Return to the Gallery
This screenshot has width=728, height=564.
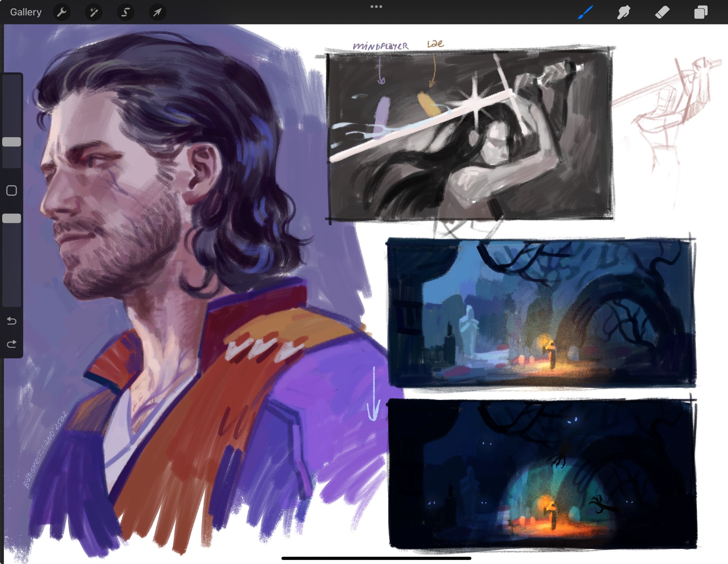(x=25, y=12)
